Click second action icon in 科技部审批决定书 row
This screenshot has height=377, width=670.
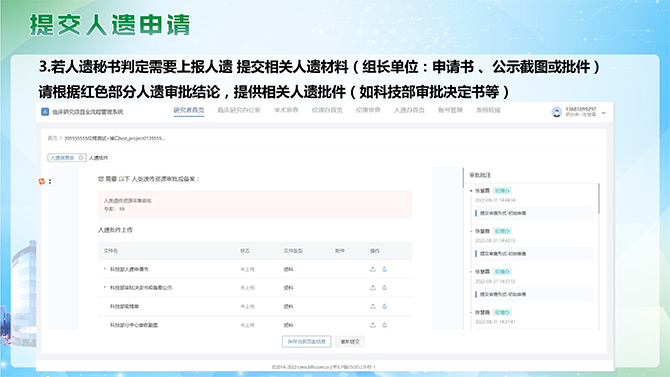click(384, 288)
